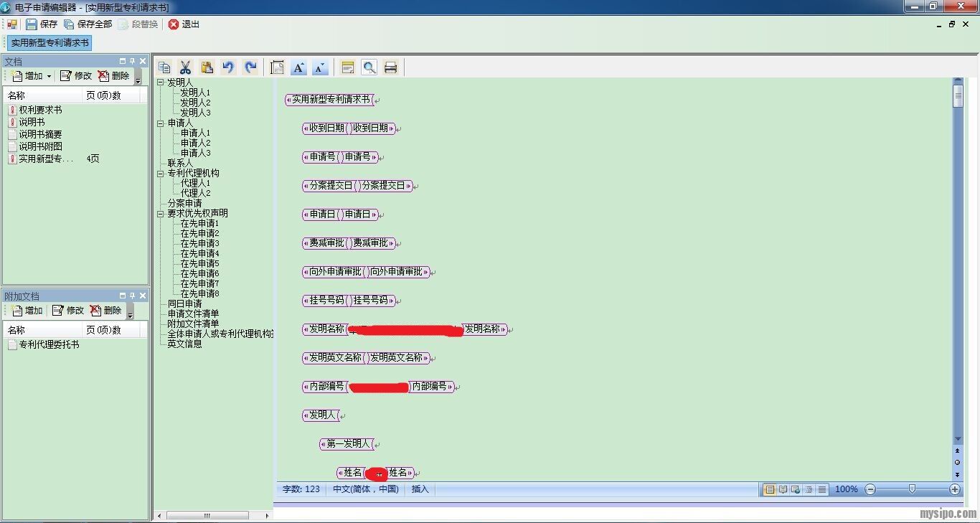Click the zoom slider handle
Image resolution: width=980 pixels, height=523 pixels.
pos(912,489)
